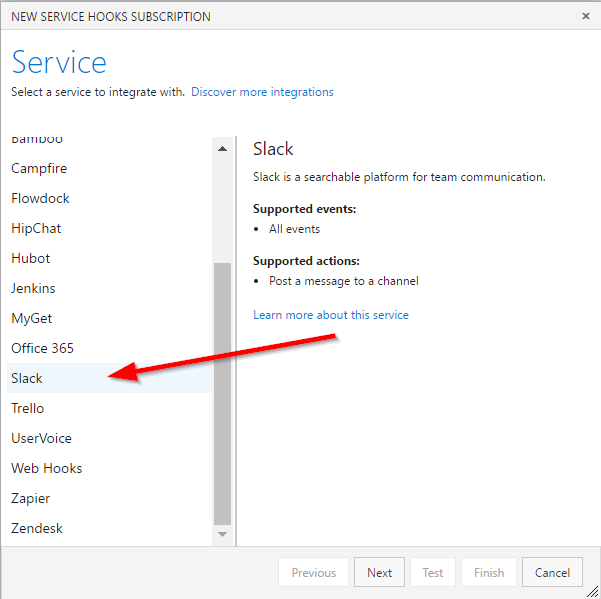The image size is (601, 599).
Task: Click scrollbar down arrow in service list
Action: click(x=222, y=534)
